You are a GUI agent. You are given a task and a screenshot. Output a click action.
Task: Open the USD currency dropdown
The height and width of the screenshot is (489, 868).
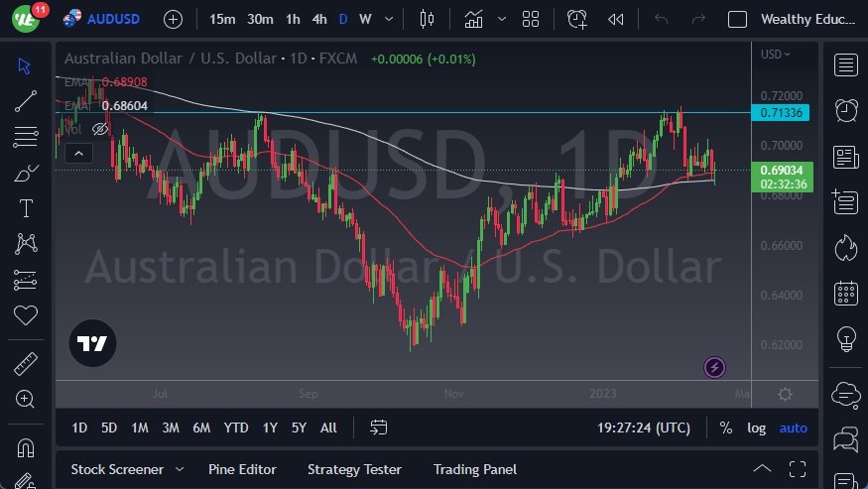pyautogui.click(x=775, y=55)
